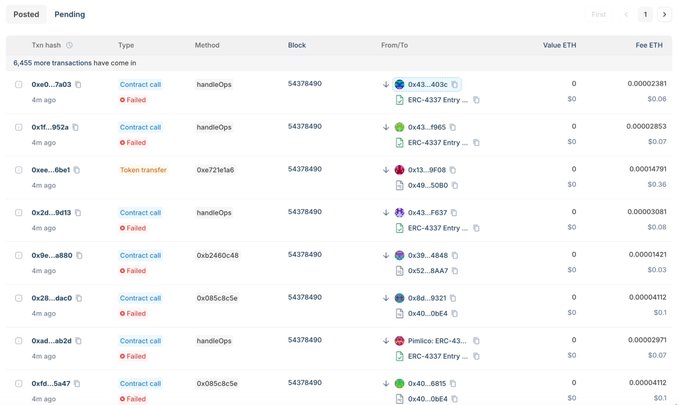679x405 pixels.
Task: Copy address 0x43...403c
Action: [455, 84]
